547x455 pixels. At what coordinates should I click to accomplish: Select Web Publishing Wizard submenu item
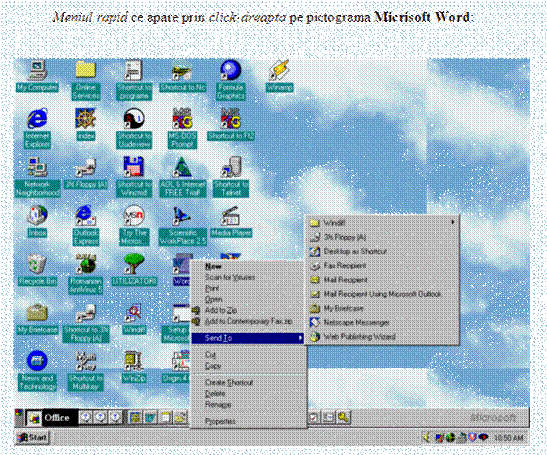click(382, 337)
